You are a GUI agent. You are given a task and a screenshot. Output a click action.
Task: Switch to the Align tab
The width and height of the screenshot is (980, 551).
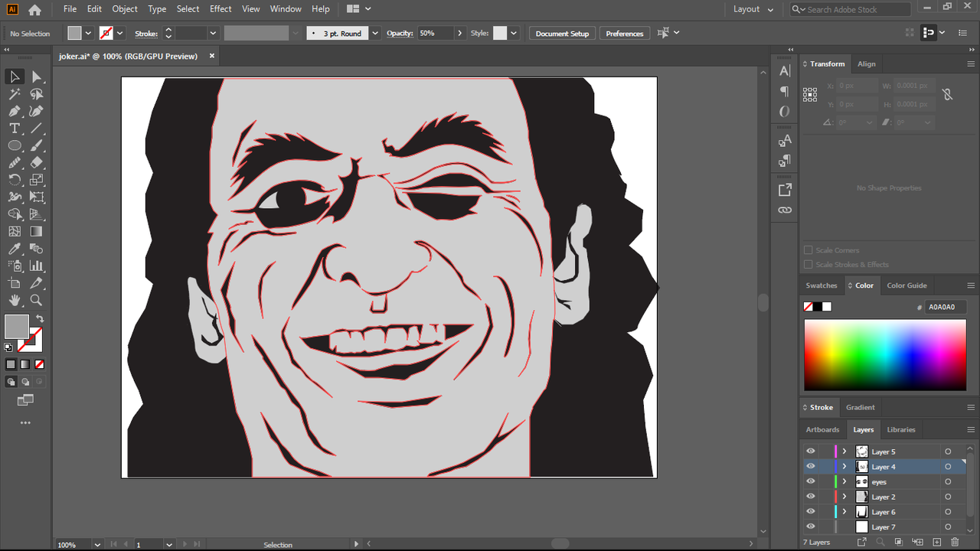(x=867, y=64)
